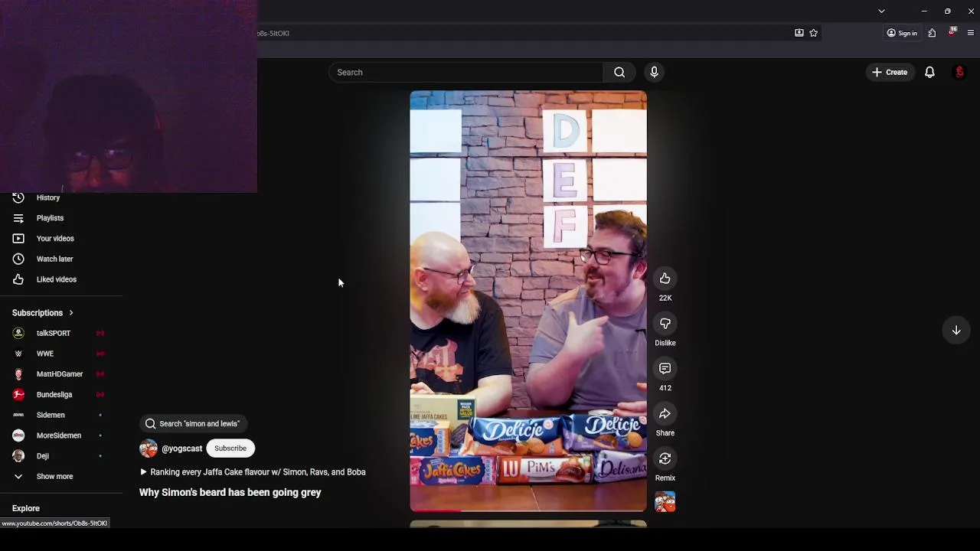980x551 pixels.
Task: Open the comments for the short
Action: (665, 369)
